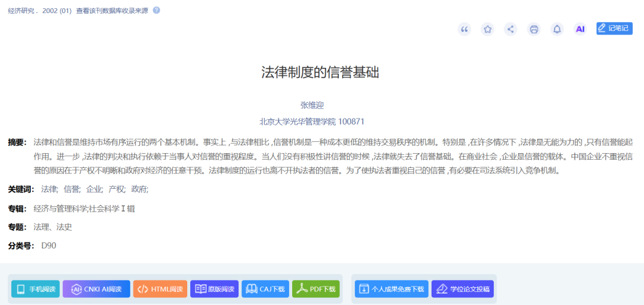Click the bell alert icon

(556, 29)
